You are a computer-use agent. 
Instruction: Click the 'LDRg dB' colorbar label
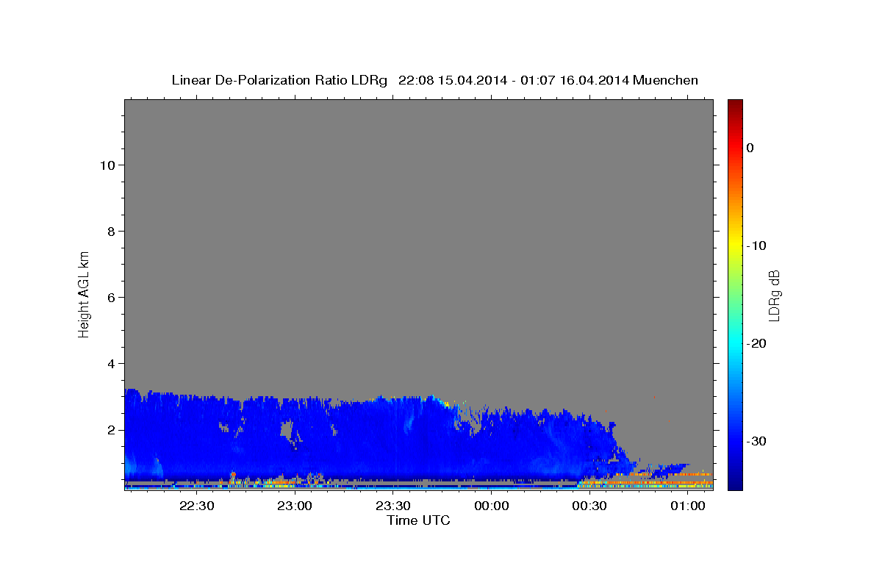773,295
